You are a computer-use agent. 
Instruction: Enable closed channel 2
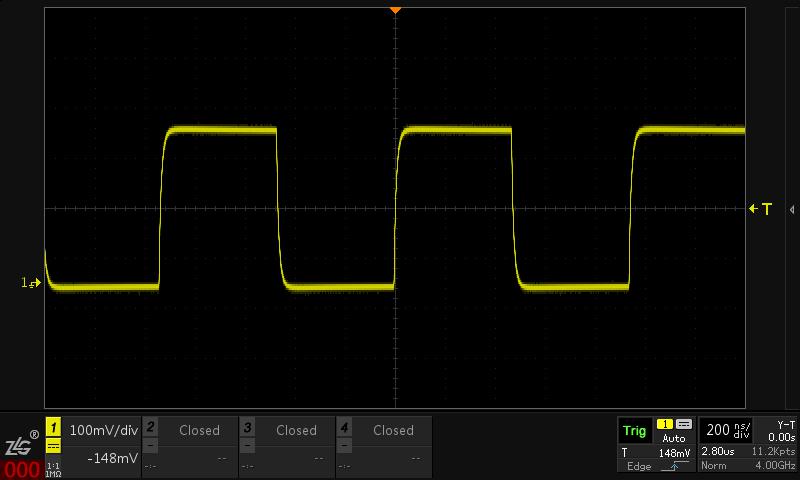point(190,431)
